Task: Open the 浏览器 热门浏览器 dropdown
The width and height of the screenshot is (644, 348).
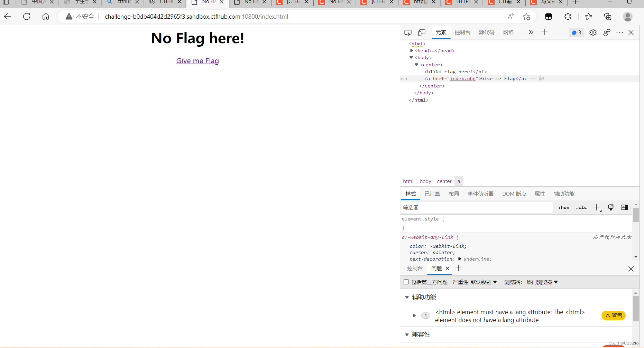Action: 531,282
